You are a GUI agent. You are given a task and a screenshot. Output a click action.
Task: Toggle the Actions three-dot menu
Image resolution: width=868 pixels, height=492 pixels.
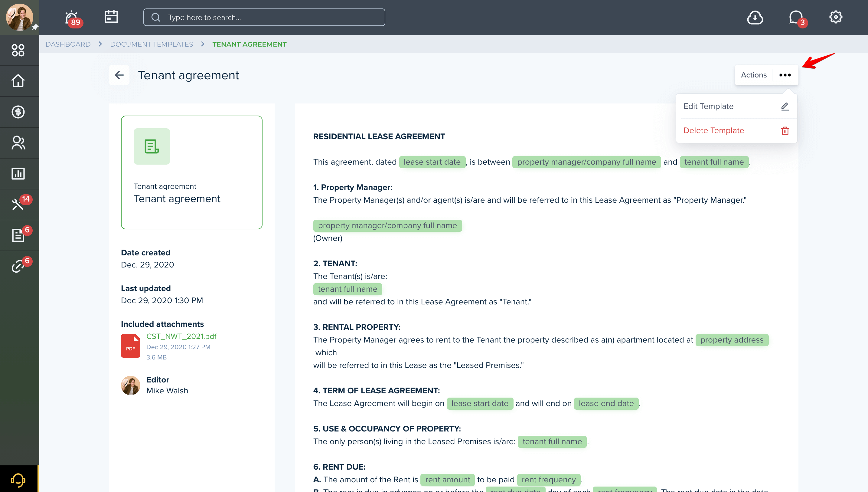[785, 75]
